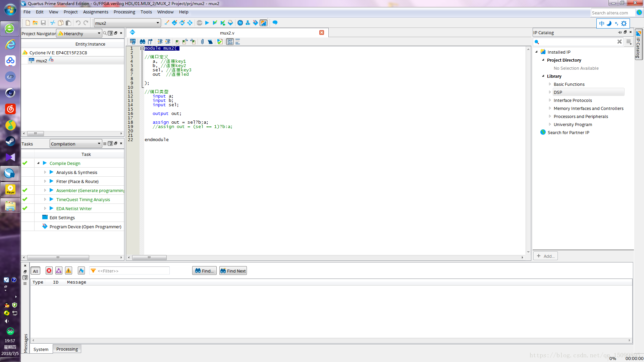Clear the IP Catalog search box

pos(620,42)
